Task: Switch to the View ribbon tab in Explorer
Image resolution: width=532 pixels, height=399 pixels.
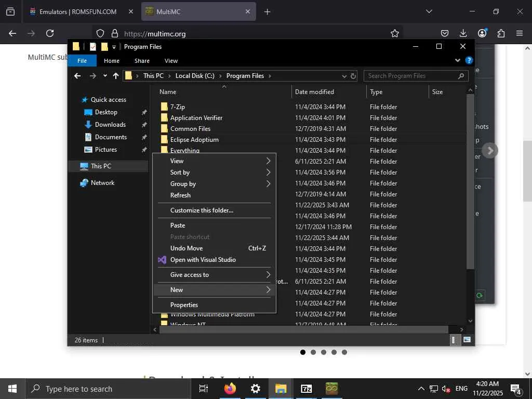Action: click(x=171, y=61)
